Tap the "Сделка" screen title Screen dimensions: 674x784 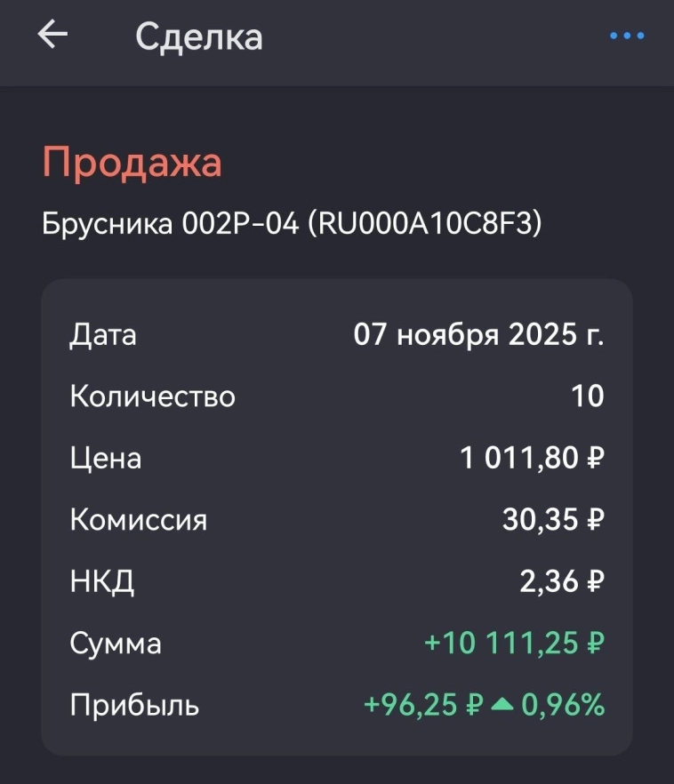[x=198, y=37]
